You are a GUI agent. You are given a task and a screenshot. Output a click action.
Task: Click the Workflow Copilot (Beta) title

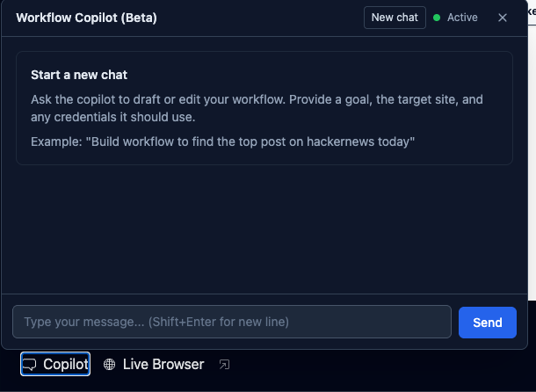(x=86, y=18)
